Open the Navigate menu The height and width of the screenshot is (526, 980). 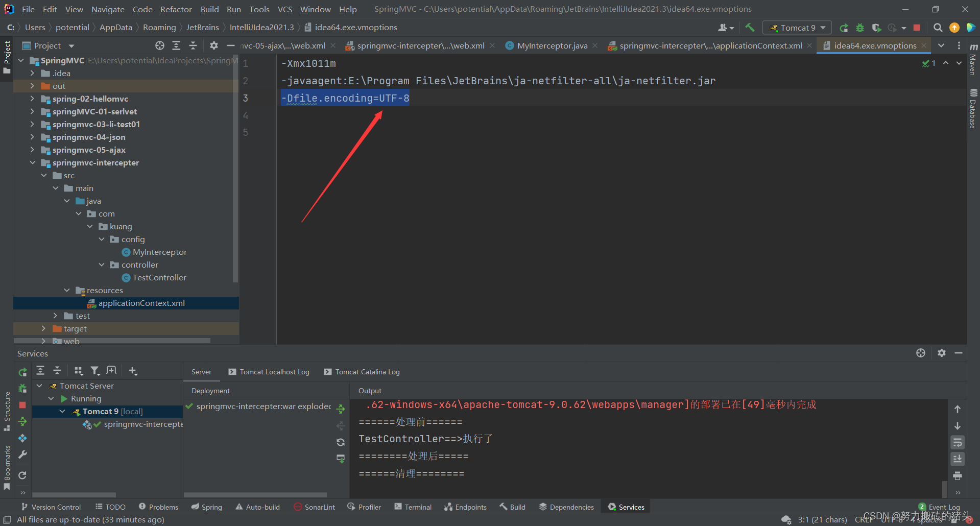point(108,9)
